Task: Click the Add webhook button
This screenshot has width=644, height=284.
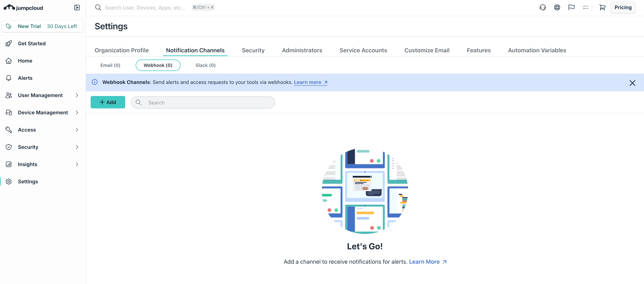Action: 108,102
